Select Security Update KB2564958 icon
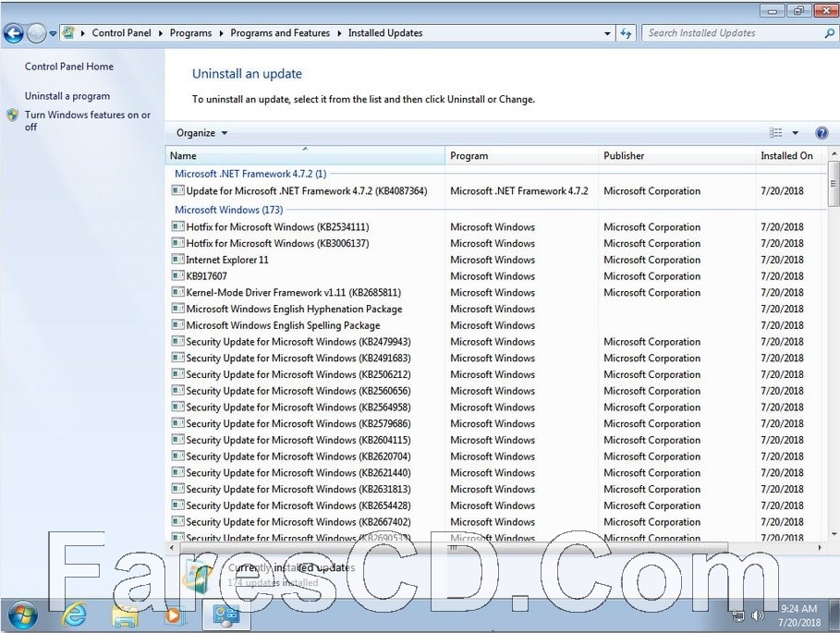The width and height of the screenshot is (840, 633). pos(177,407)
